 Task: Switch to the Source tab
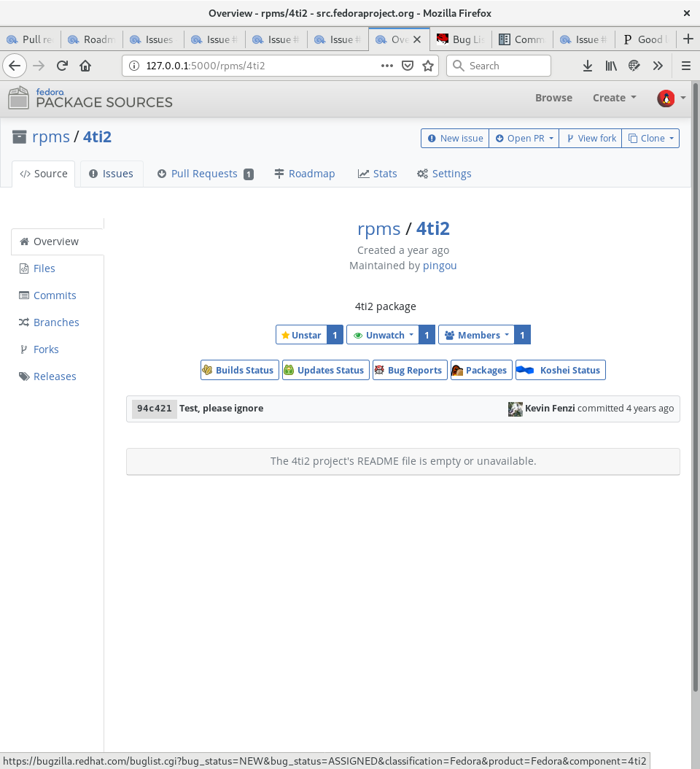[x=44, y=174]
